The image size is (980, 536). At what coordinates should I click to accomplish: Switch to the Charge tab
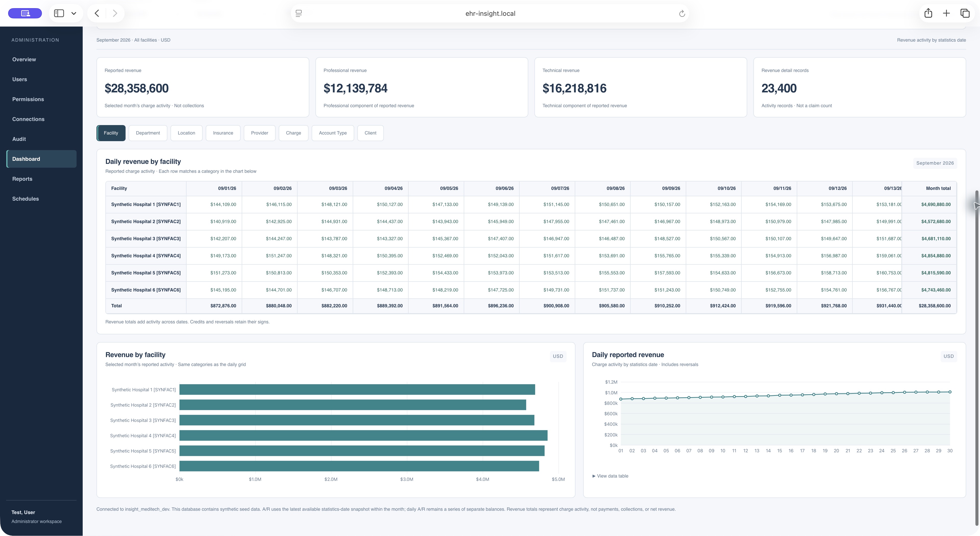tap(293, 133)
